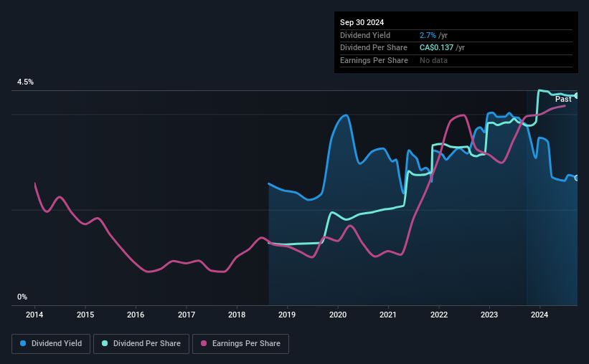Viewport: 589px width, 364px height.
Task: Click the 2016 x-axis year label
Action: (x=136, y=315)
